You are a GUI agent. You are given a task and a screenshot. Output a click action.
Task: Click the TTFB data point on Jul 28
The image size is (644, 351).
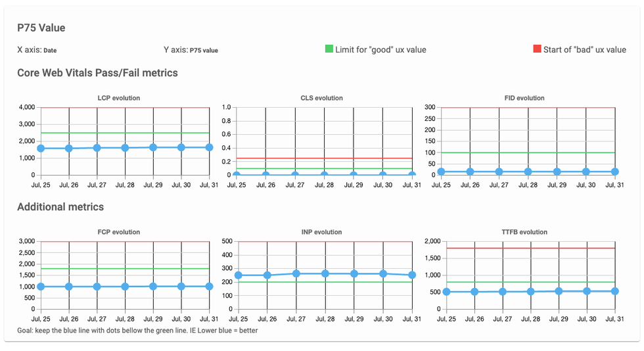(530, 291)
